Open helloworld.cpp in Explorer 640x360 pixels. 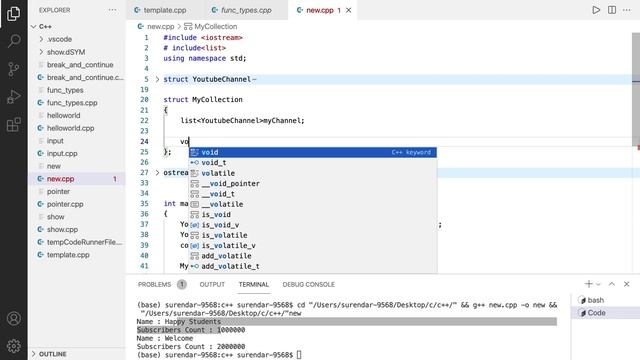(x=77, y=128)
